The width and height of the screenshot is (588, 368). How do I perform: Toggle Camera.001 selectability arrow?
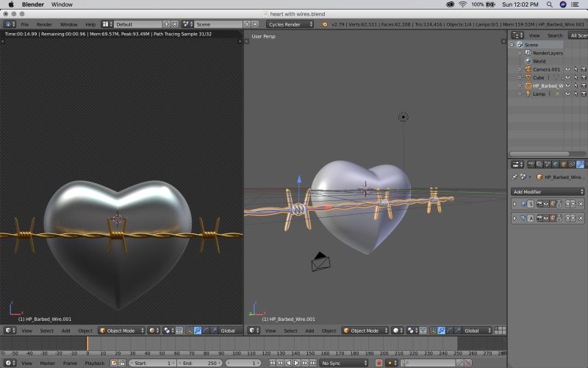pyautogui.click(x=576, y=69)
